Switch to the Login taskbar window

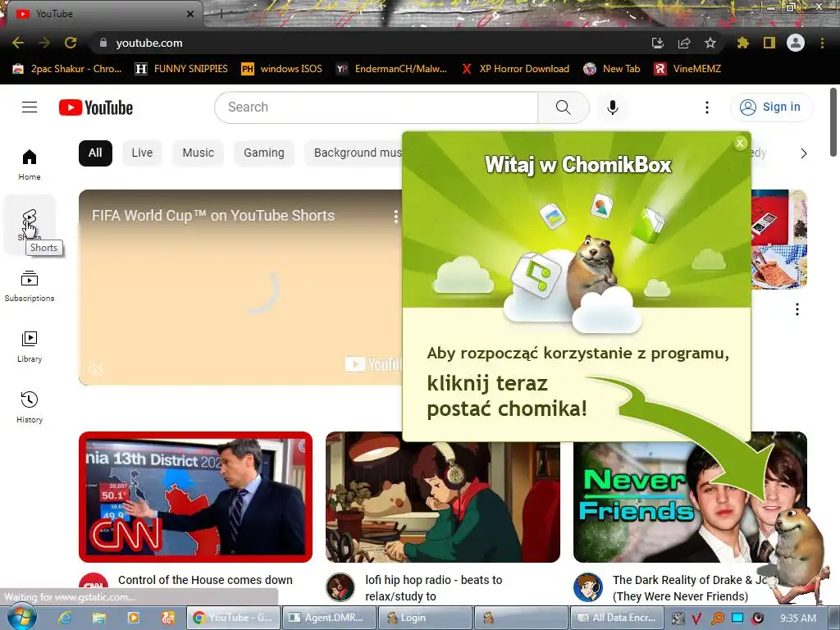tap(426, 618)
